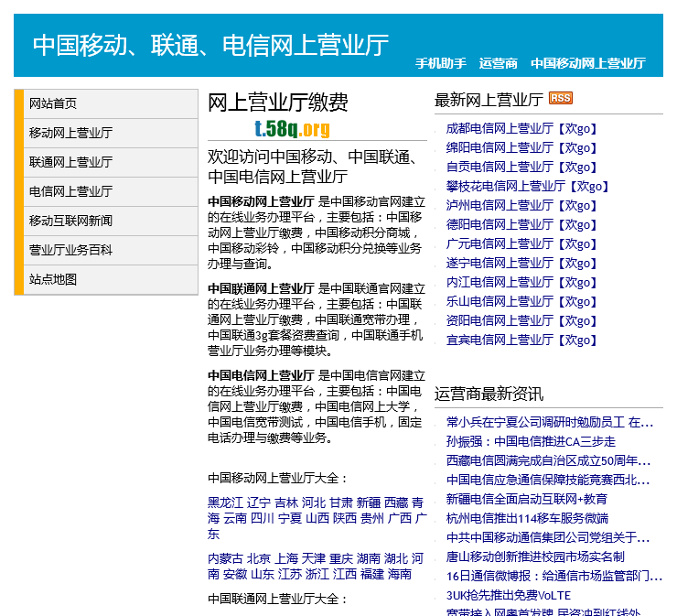Image resolution: width=677 pixels, height=616 pixels.
Task: Click 甘肃 province link
Action: coord(341,503)
